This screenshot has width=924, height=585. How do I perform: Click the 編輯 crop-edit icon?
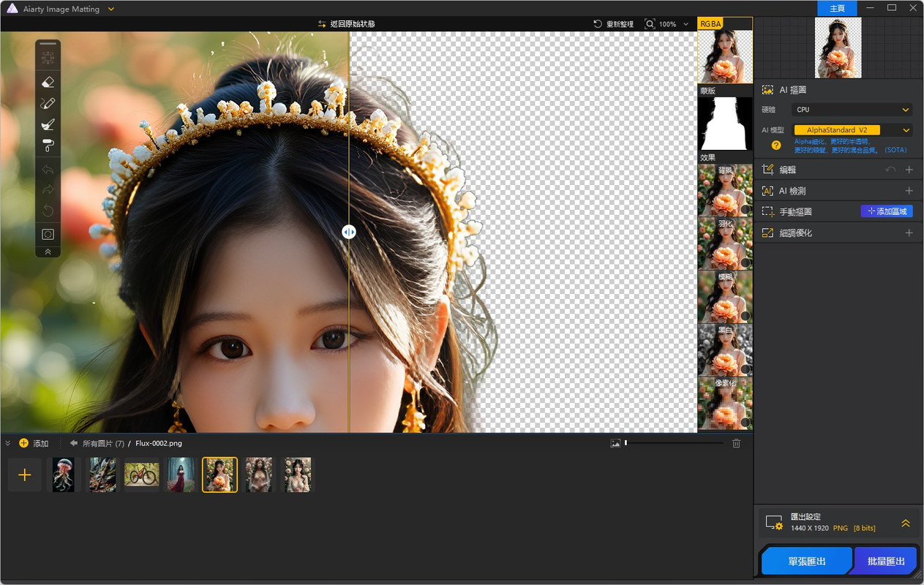point(767,170)
